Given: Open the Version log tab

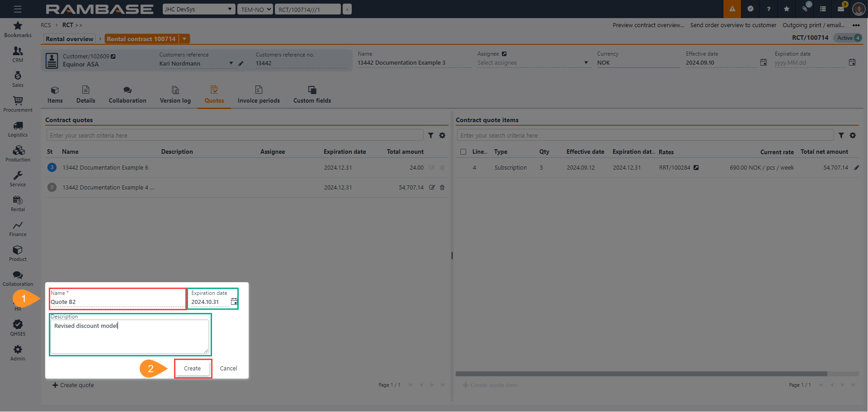Looking at the screenshot, I should (175, 95).
